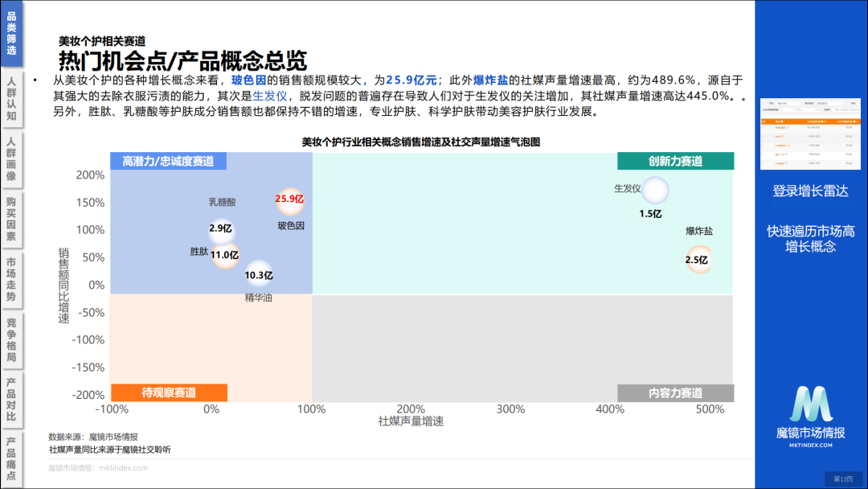Open the 市场走势 sidebar tab
The image size is (868, 489).
(x=11, y=278)
